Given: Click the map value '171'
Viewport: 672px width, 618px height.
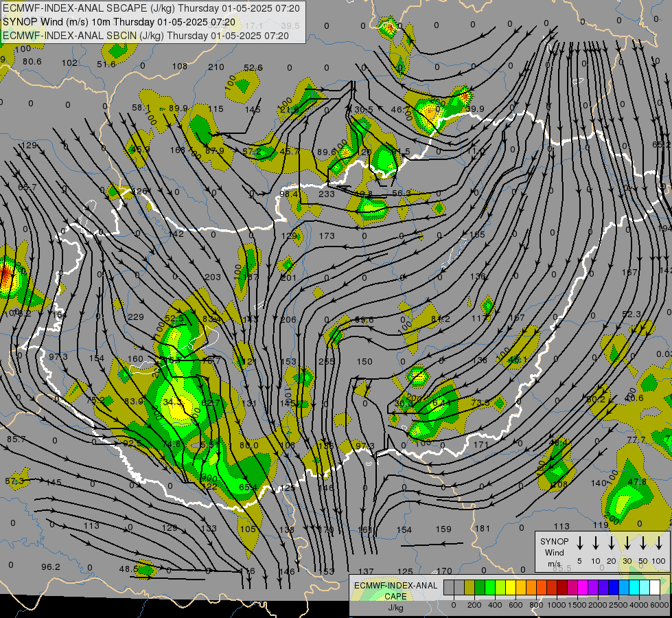Looking at the screenshot, I should click(x=481, y=445).
